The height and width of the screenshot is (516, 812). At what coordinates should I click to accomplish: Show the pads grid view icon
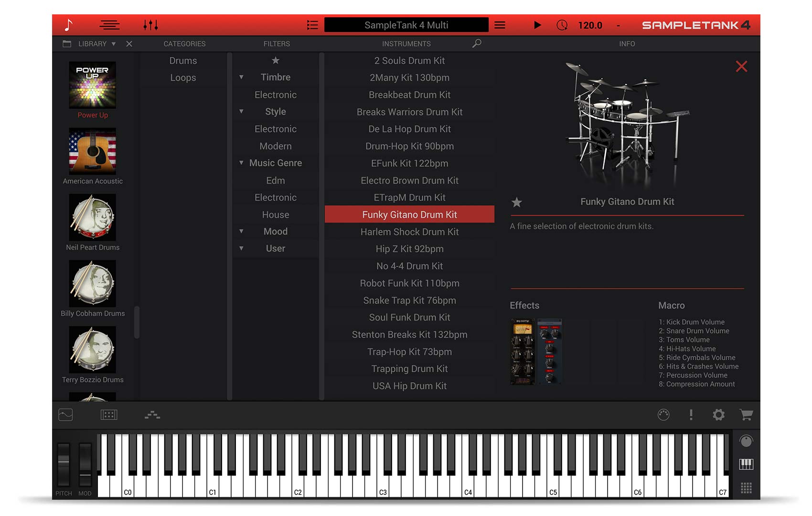pyautogui.click(x=746, y=488)
